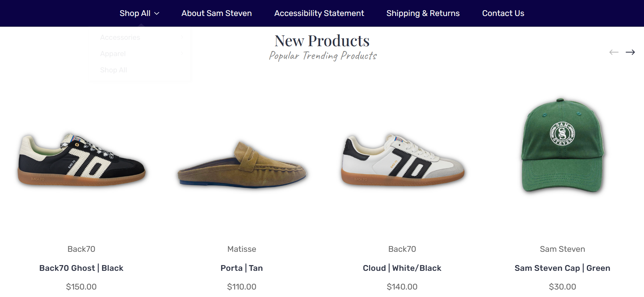Viewport: 644px width, 297px height.
Task: Open Contact Us page
Action: [x=503, y=13]
